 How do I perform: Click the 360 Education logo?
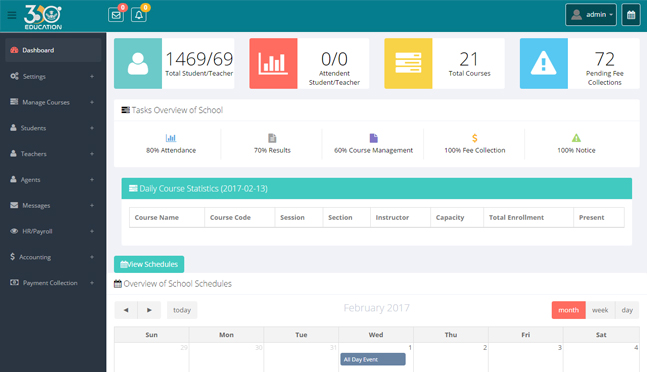[x=43, y=17]
